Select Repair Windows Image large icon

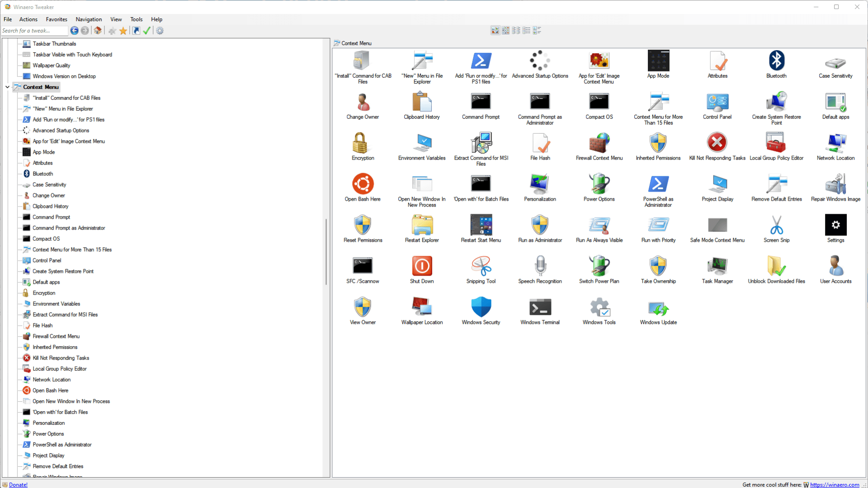pyautogui.click(x=835, y=184)
